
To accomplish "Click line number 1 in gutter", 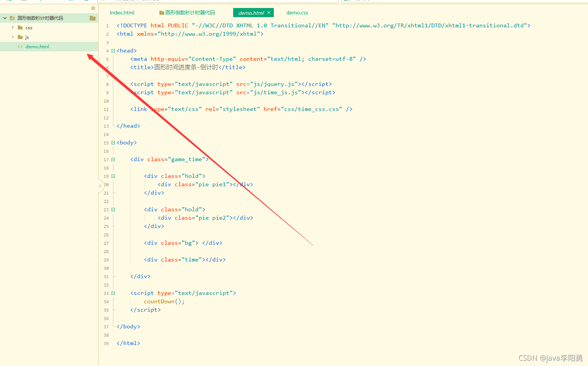I will coord(108,26).
